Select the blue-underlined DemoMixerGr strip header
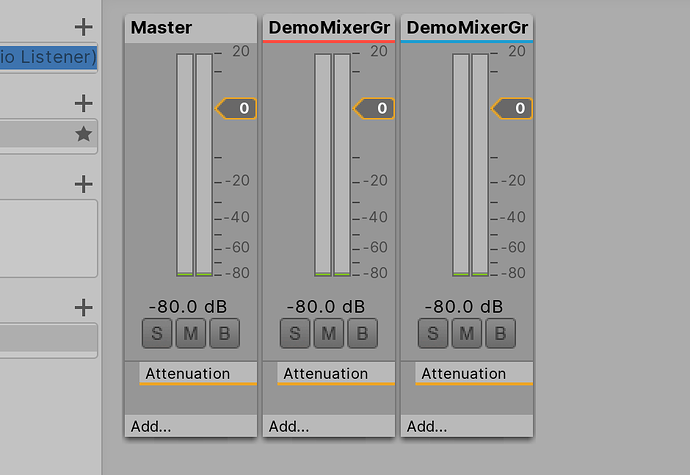 467,28
